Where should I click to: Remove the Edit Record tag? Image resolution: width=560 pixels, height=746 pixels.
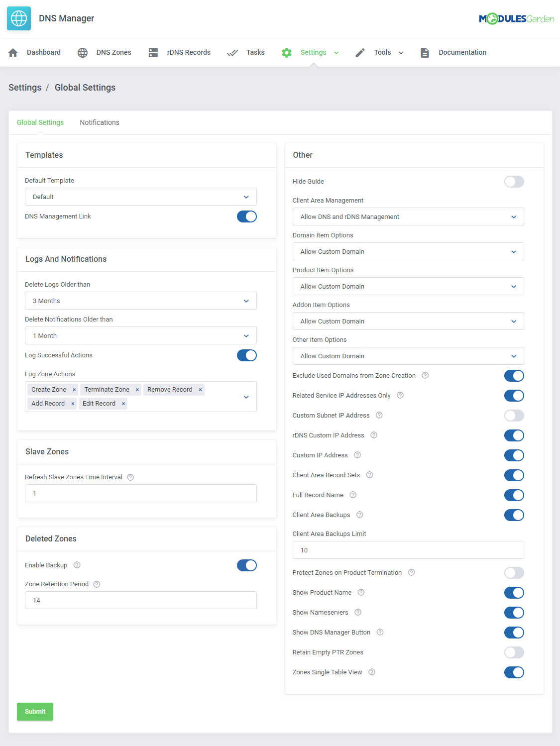tap(123, 404)
